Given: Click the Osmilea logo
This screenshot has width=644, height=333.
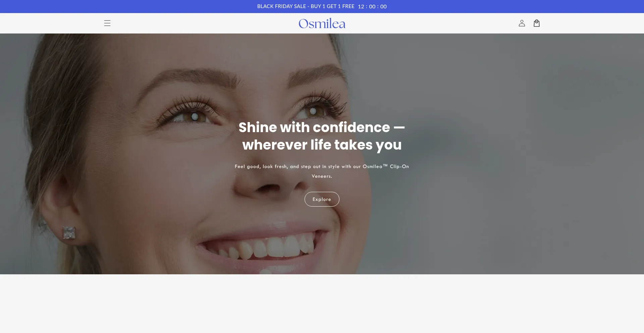Looking at the screenshot, I should tap(322, 23).
